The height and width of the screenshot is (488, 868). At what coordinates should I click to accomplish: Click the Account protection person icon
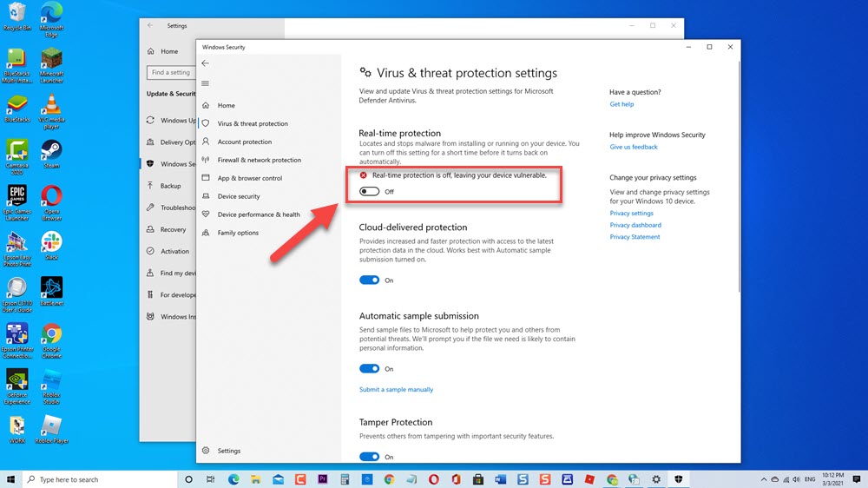[x=206, y=142]
